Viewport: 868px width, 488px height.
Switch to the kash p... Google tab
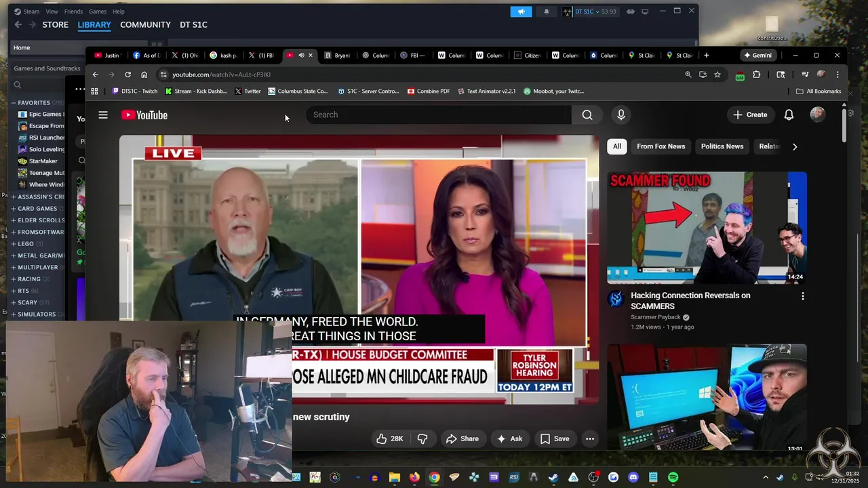pyautogui.click(x=223, y=55)
